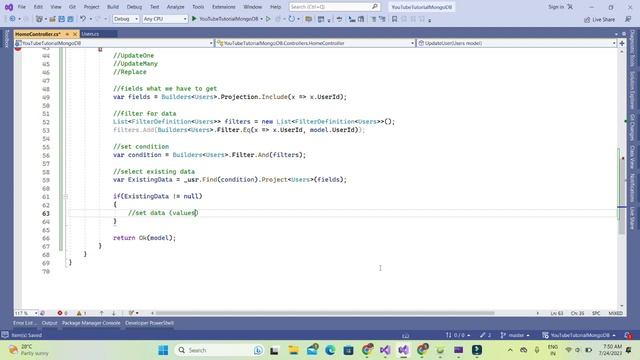The image size is (640, 360).
Task: Click the Save All icon
Action: (x=70, y=19)
